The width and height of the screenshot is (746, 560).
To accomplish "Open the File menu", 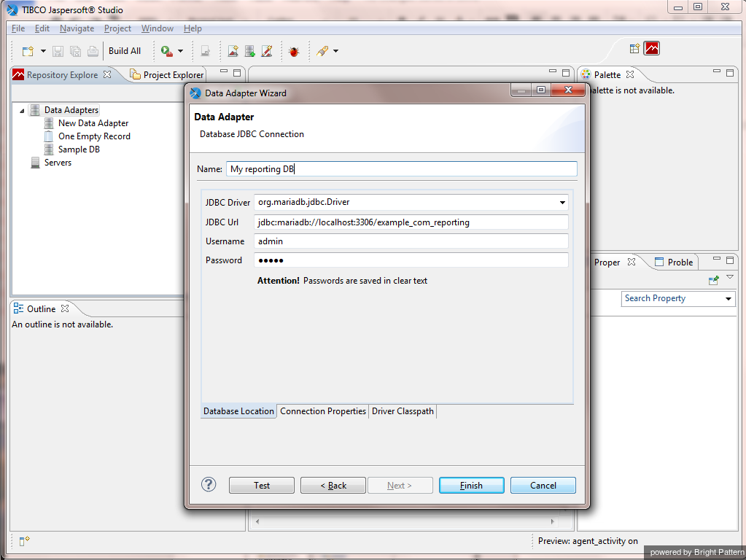I will pos(18,28).
